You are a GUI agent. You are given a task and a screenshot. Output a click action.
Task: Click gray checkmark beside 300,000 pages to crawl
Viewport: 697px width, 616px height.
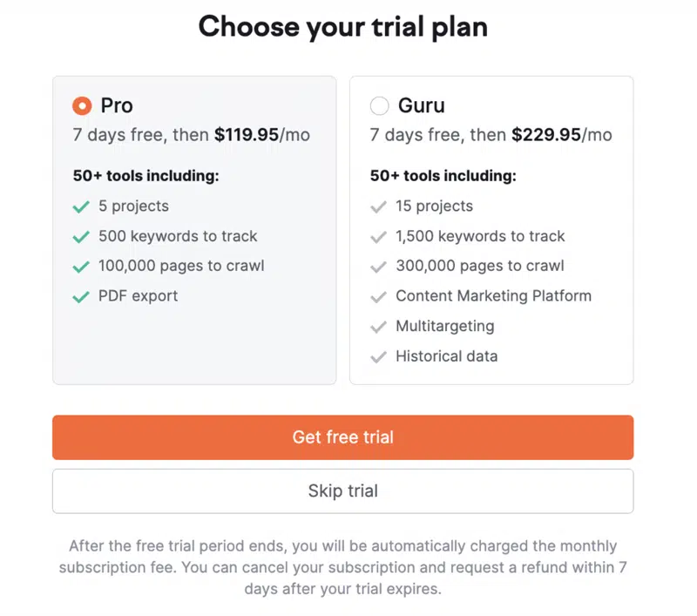[x=378, y=267]
